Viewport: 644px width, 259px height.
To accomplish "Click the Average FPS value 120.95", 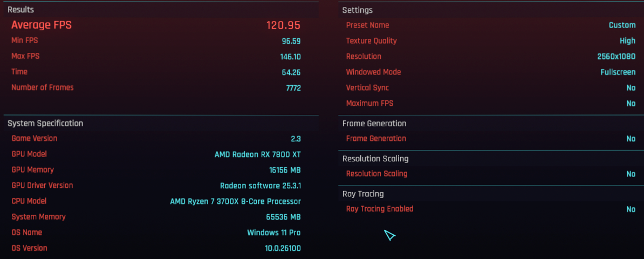I will pos(283,25).
